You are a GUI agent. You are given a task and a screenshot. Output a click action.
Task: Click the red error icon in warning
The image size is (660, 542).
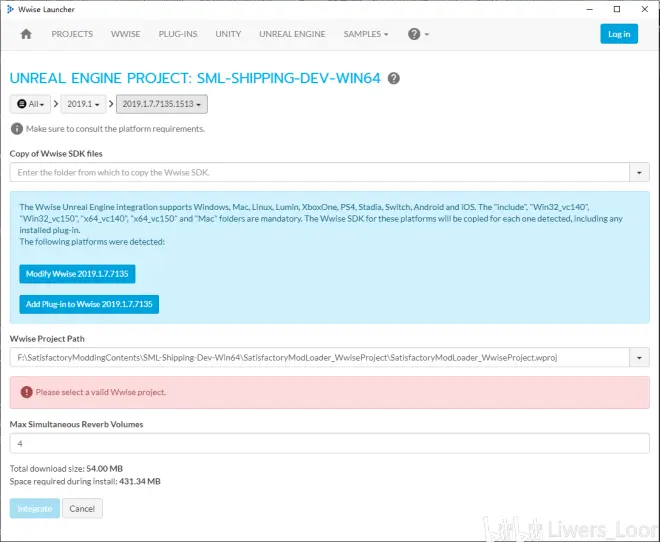[x=27, y=392]
